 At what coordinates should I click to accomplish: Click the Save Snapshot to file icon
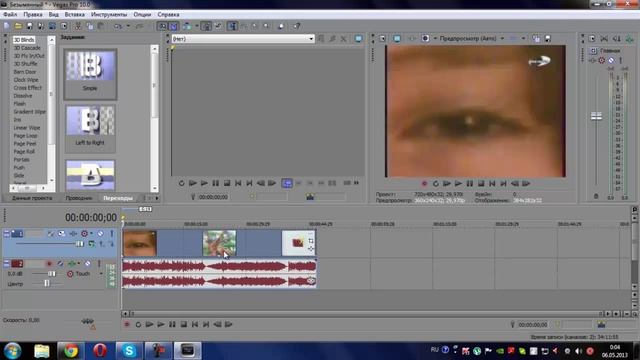547,38
